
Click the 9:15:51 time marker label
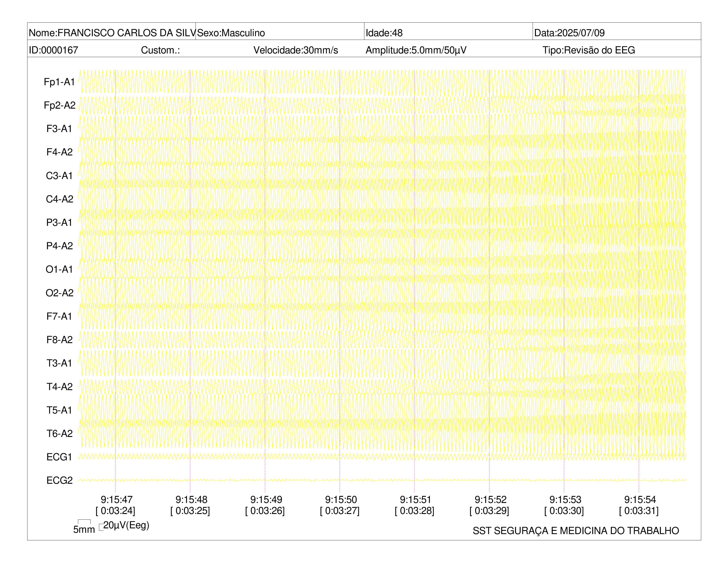pos(416,500)
